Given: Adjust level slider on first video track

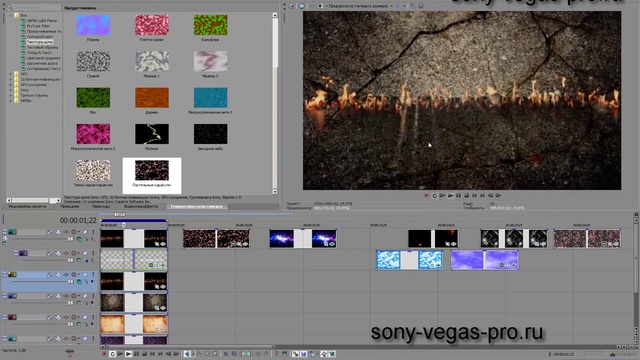Looking at the screenshot, I should click(71, 239).
